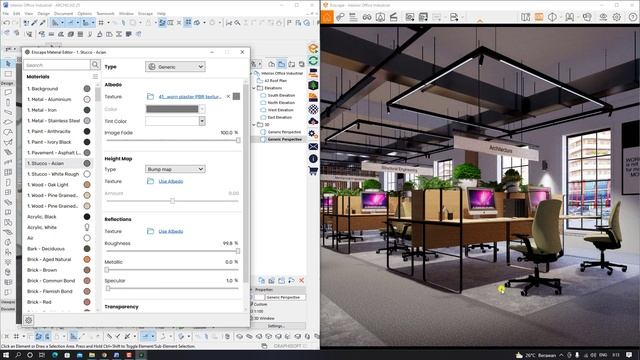640x360 pixels.
Task: Open the Enscape help question mark icon
Action: [633, 17]
